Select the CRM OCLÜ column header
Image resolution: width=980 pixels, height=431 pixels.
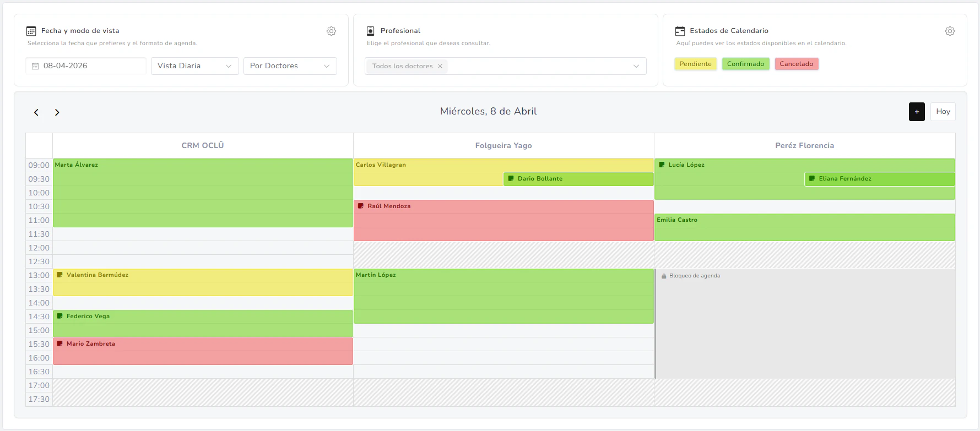click(x=203, y=145)
